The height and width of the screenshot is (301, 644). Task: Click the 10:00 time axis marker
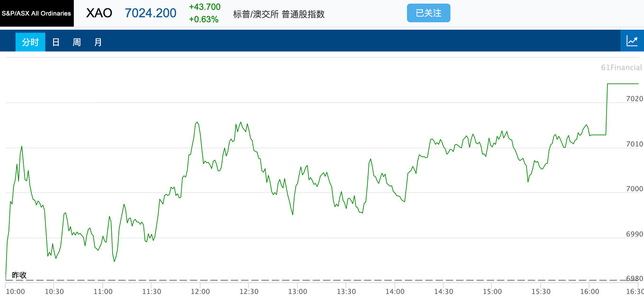[x=15, y=292]
